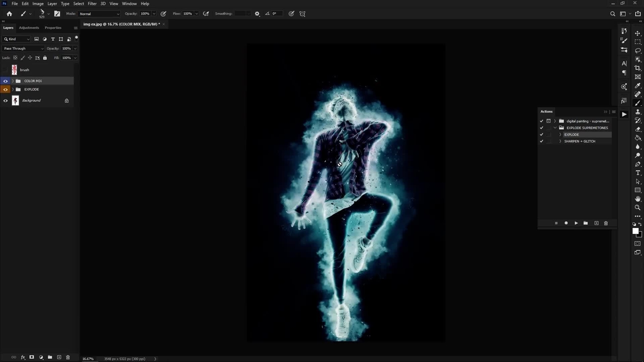
Task: Open the Filter menu
Action: pos(92,4)
